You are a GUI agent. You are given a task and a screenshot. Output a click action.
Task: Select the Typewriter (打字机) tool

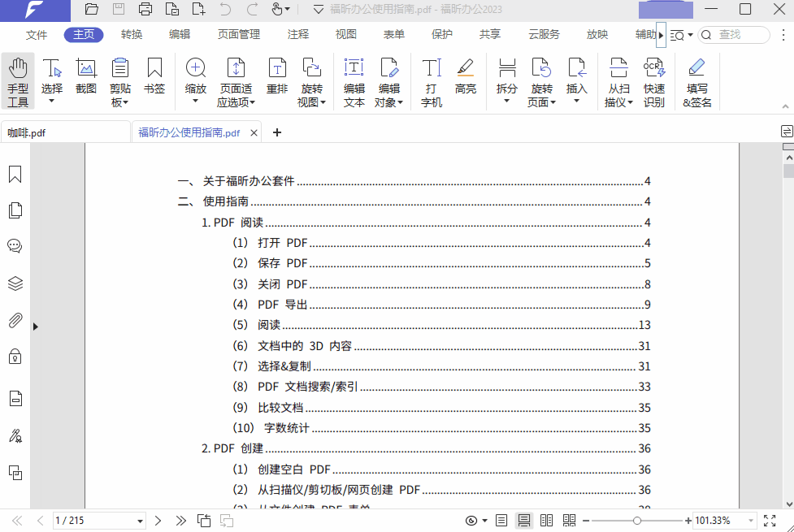point(432,81)
